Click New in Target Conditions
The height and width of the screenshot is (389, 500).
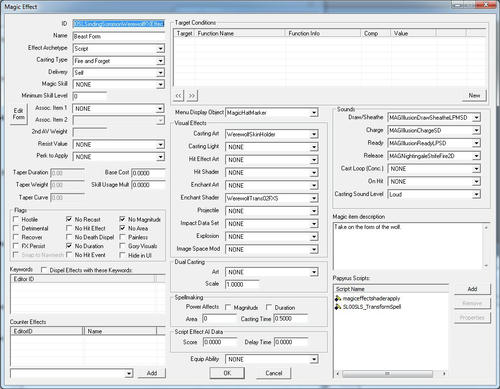(x=474, y=96)
